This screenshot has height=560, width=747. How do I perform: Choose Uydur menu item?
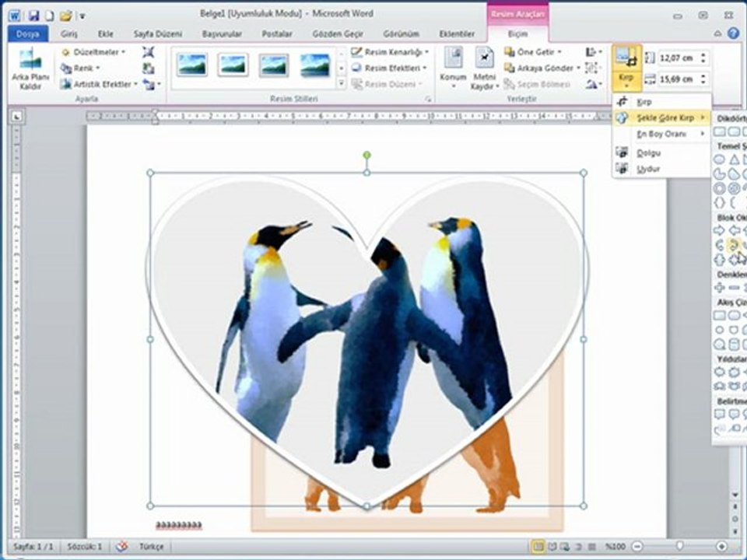tap(661, 169)
